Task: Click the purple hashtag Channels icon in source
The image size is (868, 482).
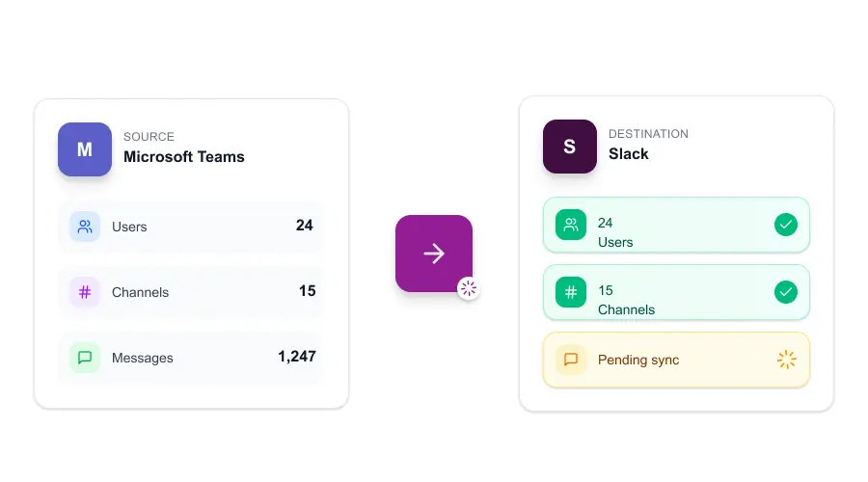Action: (85, 292)
